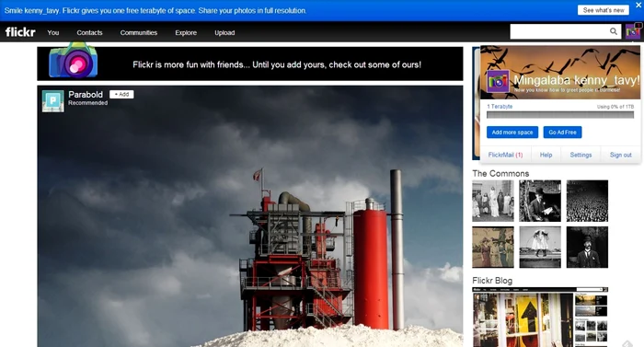Close the blue announcement banner
The width and height of the screenshot is (644, 347).
(638, 6)
